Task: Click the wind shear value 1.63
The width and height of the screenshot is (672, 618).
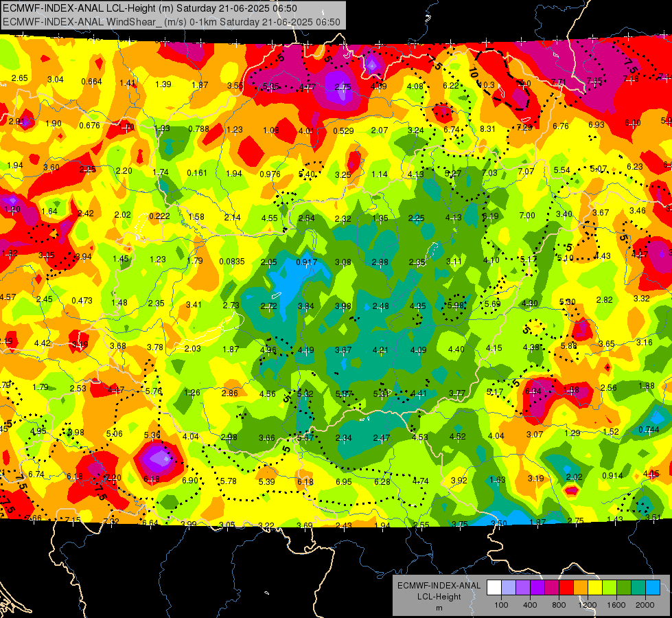Action: tap(498, 479)
